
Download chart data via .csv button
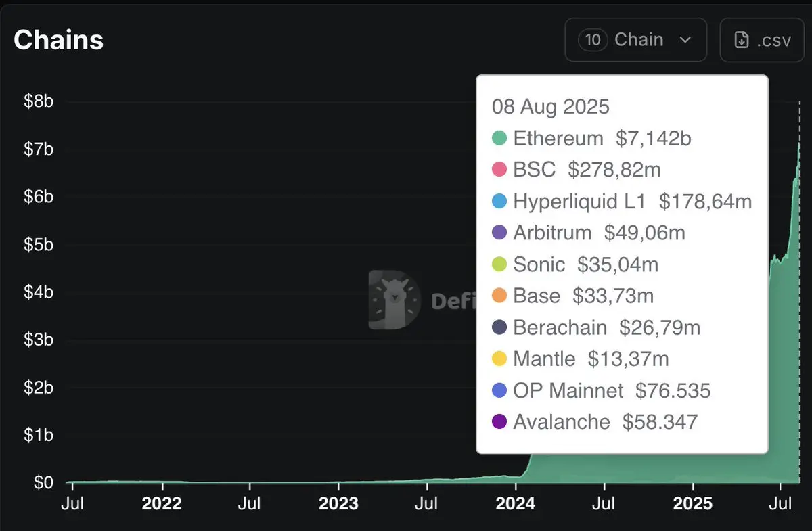[762, 40]
